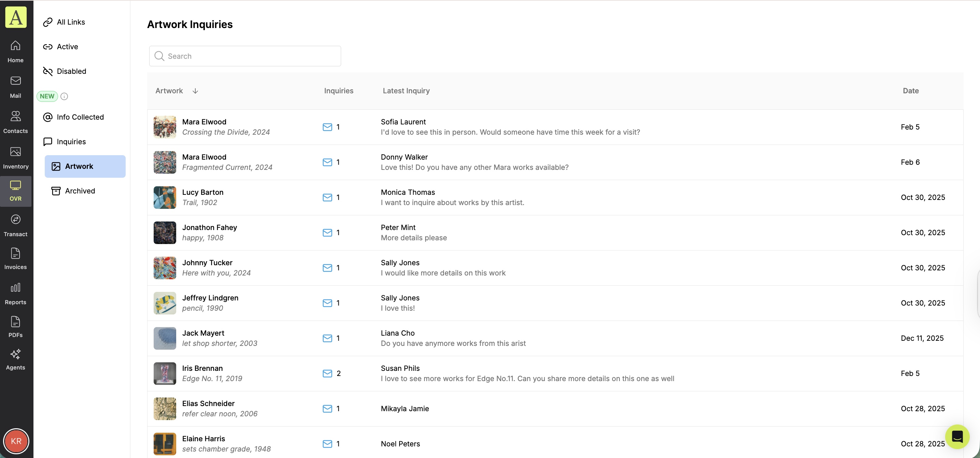Open the Inventory section
The height and width of the screenshot is (458, 980).
coord(16,157)
